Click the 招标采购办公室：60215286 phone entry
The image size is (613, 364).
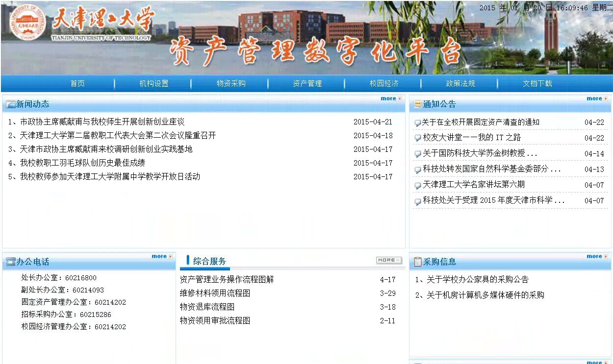(66, 315)
